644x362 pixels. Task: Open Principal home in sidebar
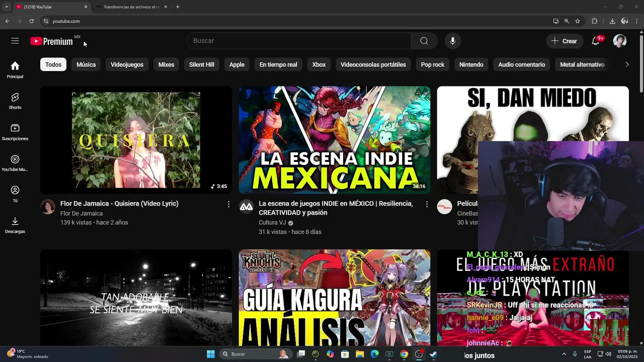point(15,70)
